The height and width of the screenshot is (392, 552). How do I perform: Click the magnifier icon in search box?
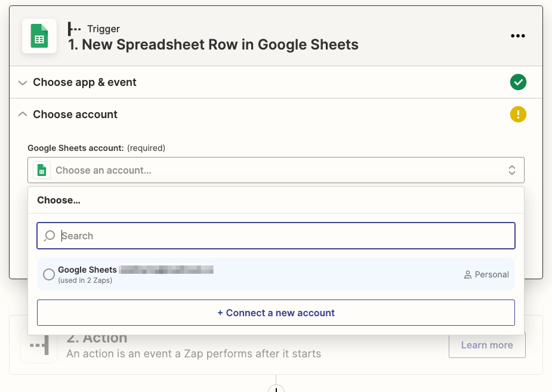[x=50, y=236]
